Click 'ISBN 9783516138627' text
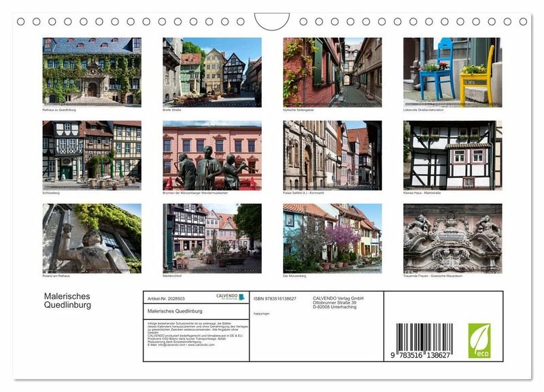This screenshot has height=392, width=544. [275, 299]
